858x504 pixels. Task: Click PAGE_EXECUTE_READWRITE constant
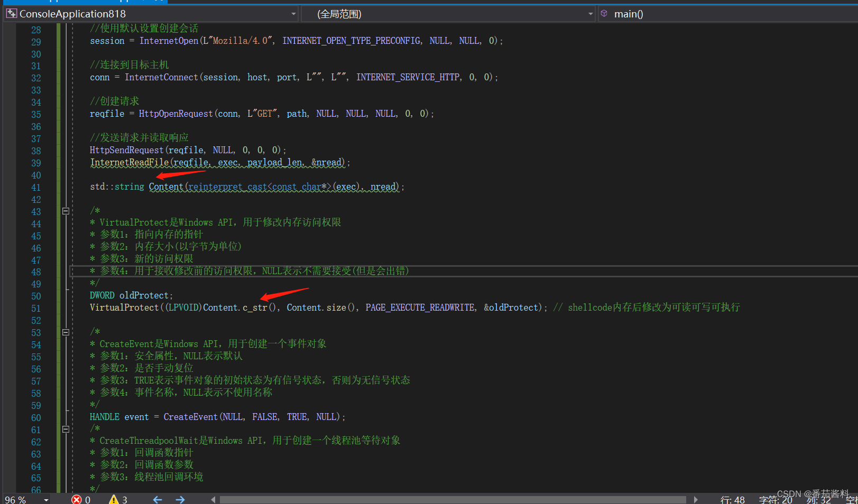pos(420,307)
